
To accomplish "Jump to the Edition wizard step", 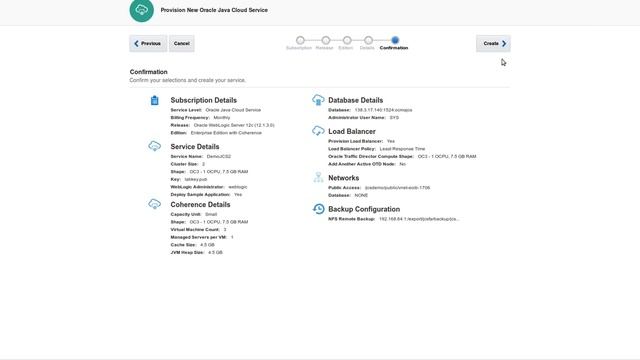I will point(347,40).
